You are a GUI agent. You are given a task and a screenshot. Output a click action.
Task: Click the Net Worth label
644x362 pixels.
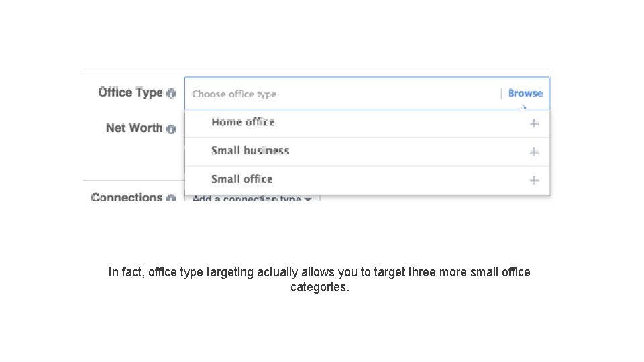click(134, 128)
